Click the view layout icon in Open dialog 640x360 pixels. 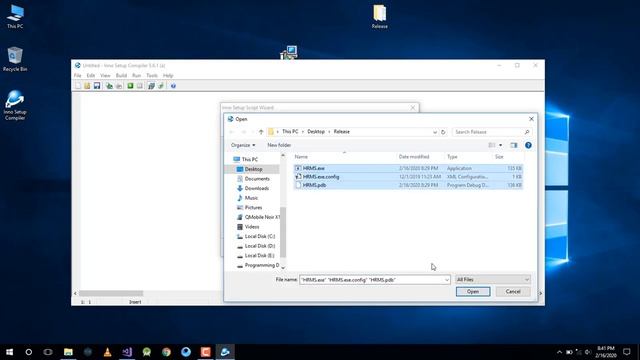(x=492, y=145)
